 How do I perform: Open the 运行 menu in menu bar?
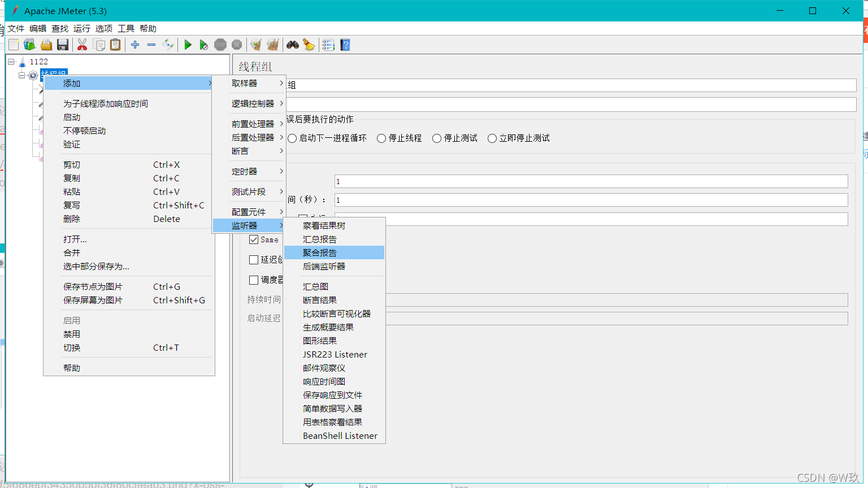pos(81,28)
